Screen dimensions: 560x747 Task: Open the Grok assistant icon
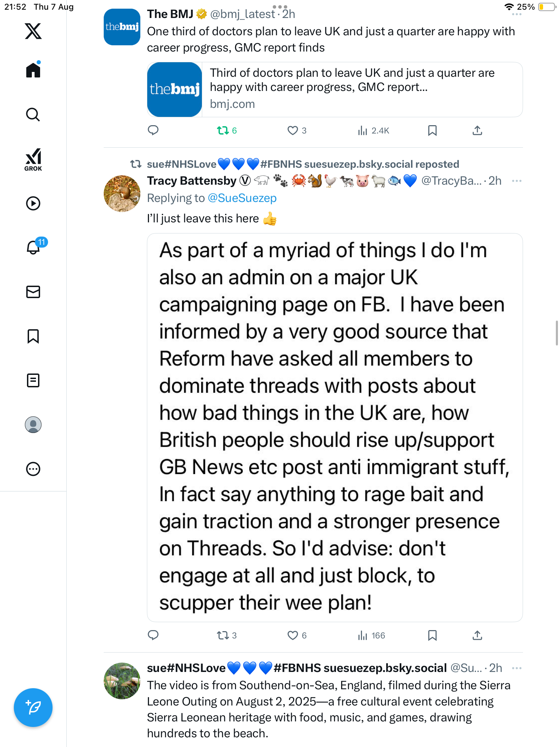click(33, 159)
